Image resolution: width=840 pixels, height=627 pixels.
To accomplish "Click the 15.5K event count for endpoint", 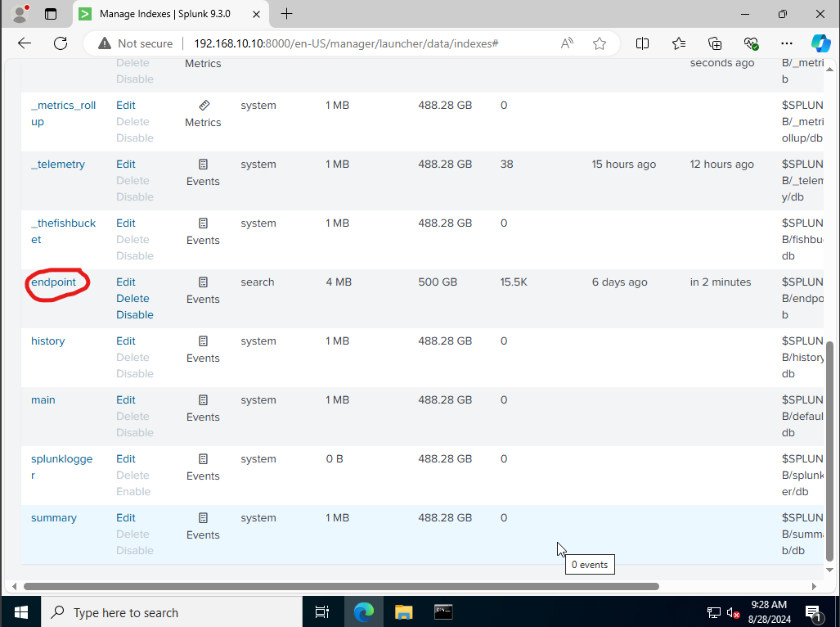I will click(514, 282).
